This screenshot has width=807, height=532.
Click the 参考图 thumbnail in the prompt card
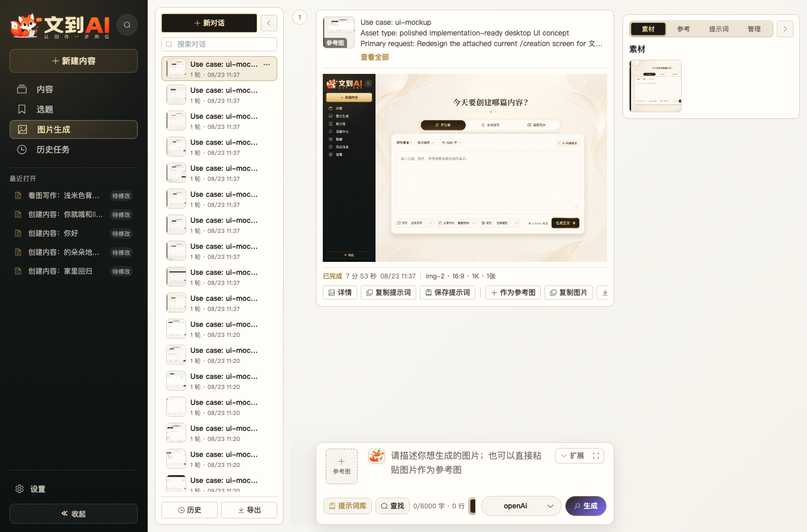[x=339, y=32]
